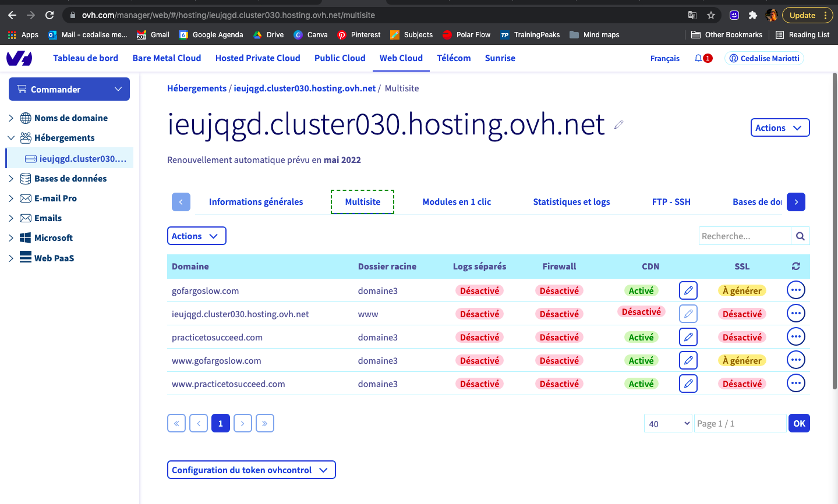Image resolution: width=838 pixels, height=504 pixels.
Task: Collapse the Hébergements section
Action: pos(11,138)
